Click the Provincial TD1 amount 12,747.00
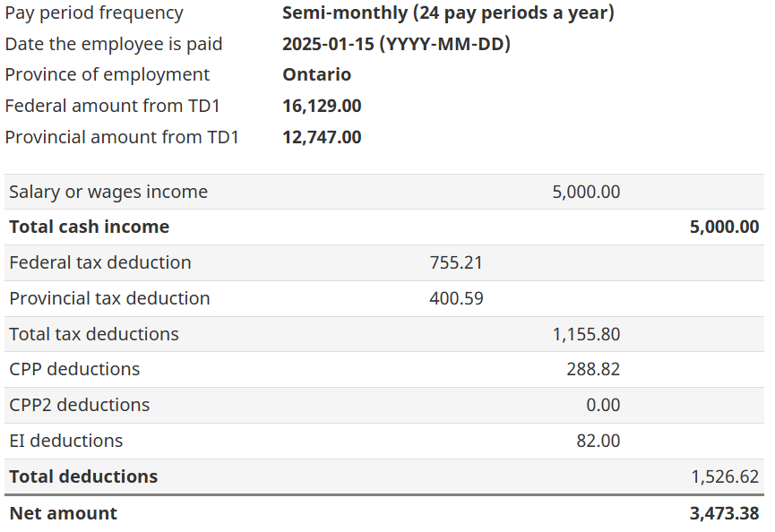Viewport: 775px width, 532px height. click(322, 137)
